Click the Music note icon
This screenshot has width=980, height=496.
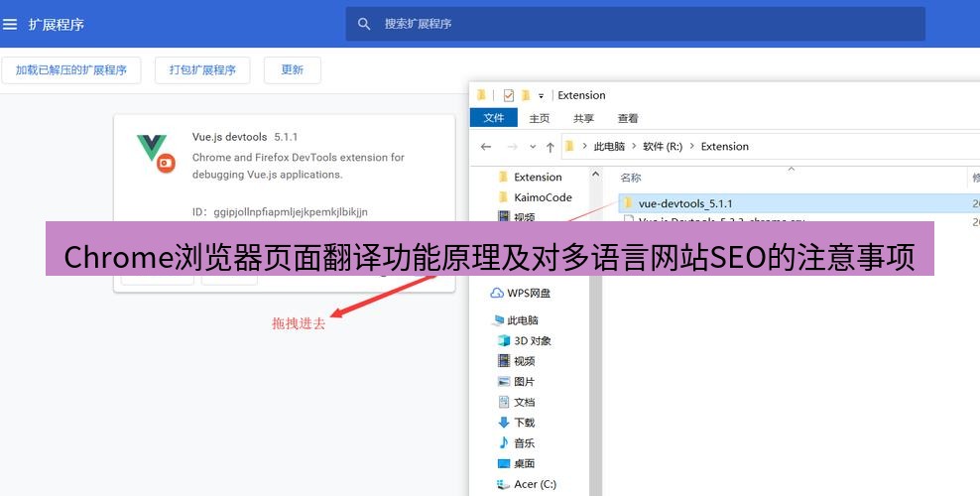[504, 442]
